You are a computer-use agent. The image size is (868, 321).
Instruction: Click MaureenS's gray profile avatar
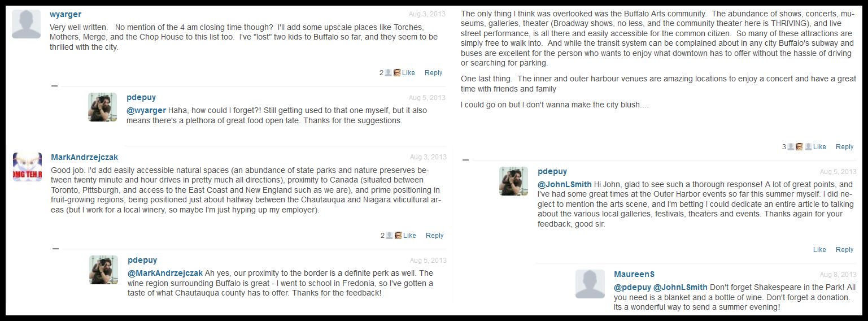point(590,284)
